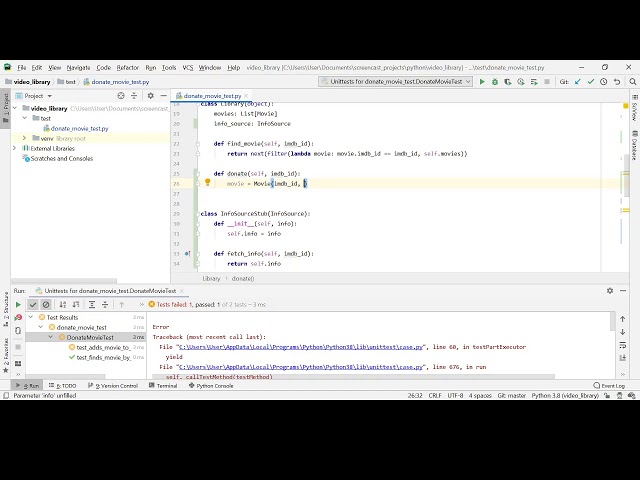Open Event Log from status bar
This screenshot has width=640, height=480.
[609, 385]
